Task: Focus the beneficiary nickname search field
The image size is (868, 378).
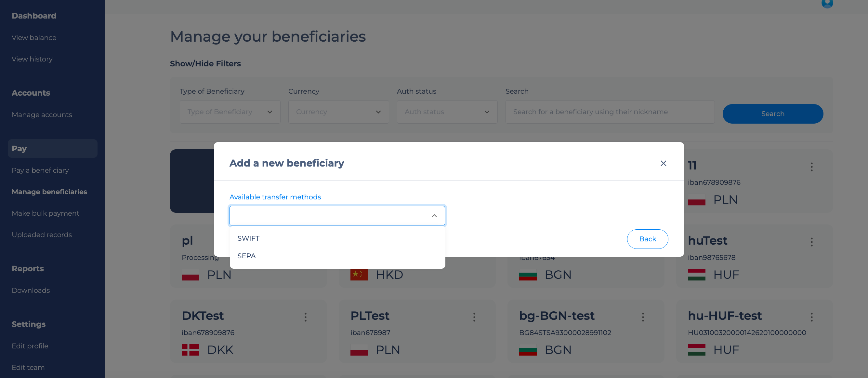Action: point(610,112)
